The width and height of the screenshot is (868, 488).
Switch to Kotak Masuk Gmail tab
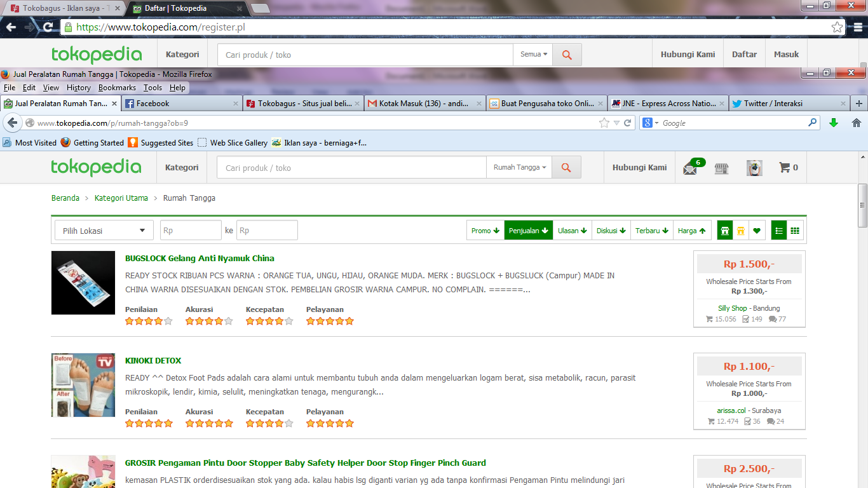click(424, 103)
